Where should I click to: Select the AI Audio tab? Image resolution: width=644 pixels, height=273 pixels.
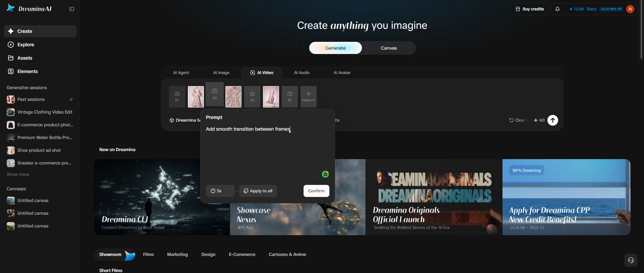[302, 73]
